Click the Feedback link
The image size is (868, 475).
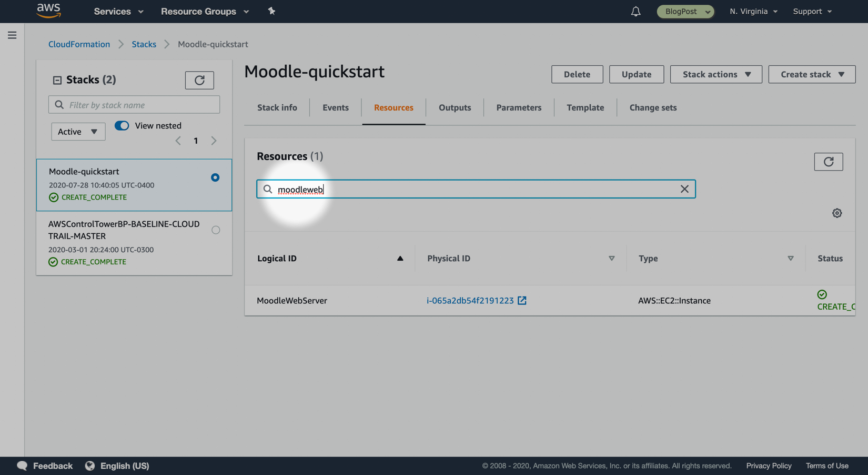click(x=53, y=466)
